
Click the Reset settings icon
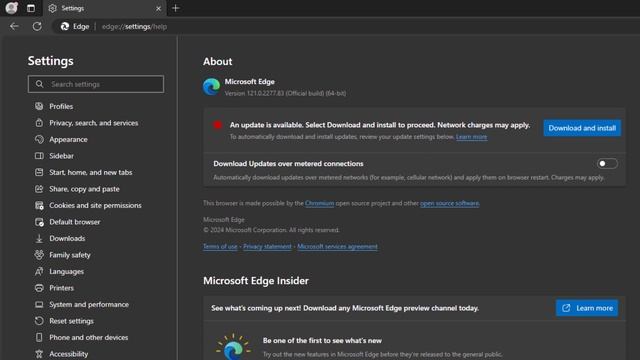(39, 321)
